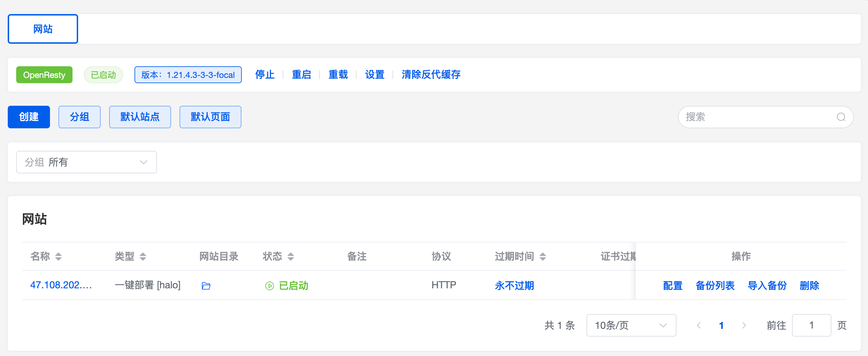Screen dimensions: 868x356
Task: Sort by the 过期时间 column arrows
Action: (x=543, y=257)
